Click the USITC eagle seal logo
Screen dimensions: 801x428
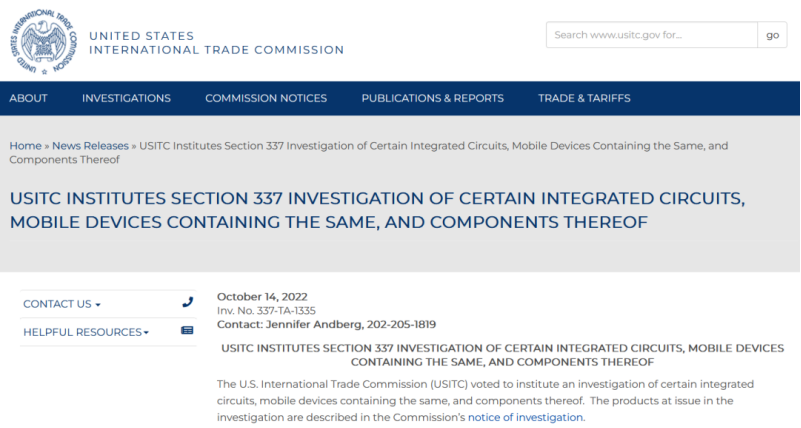[x=43, y=42]
